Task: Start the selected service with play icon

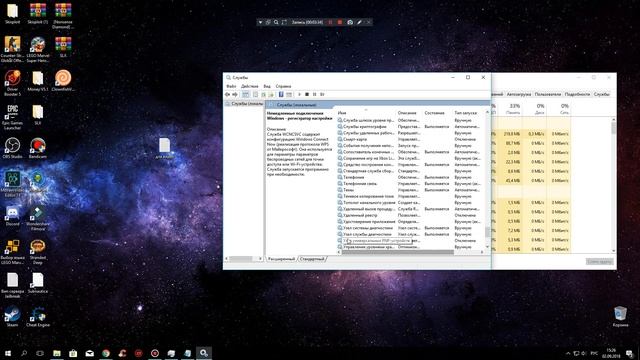Action: (299, 94)
